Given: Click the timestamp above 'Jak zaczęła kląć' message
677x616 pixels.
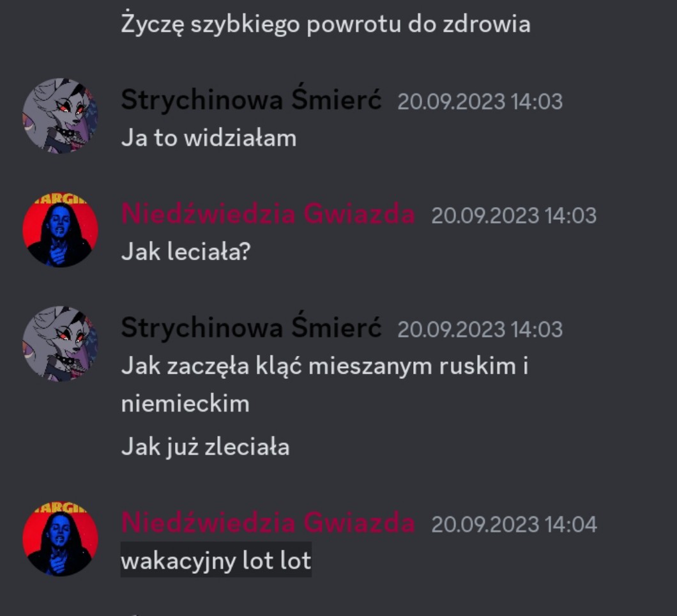Looking at the screenshot, I should (480, 330).
